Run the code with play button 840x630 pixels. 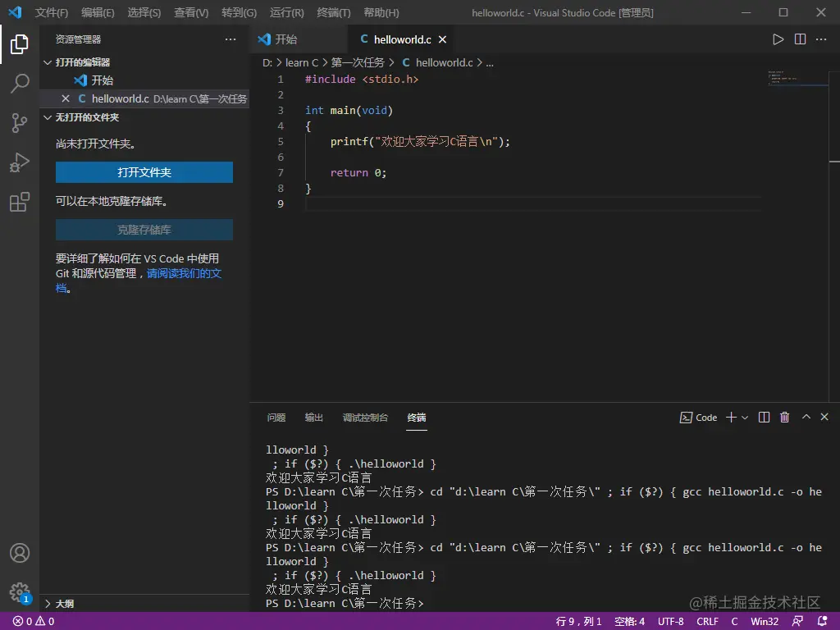click(778, 39)
